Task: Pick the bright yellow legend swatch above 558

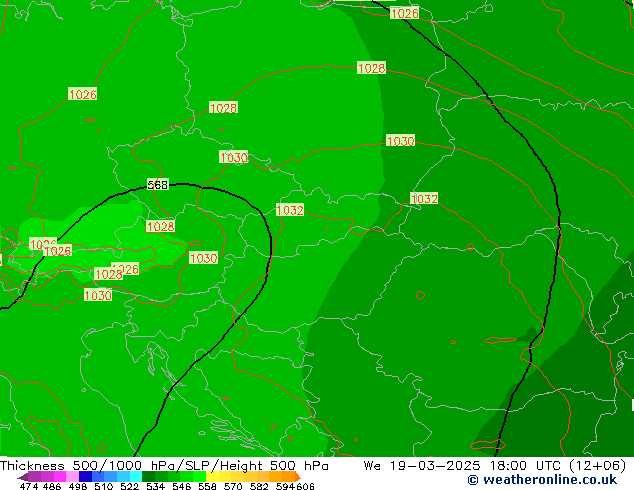Action: coord(212,476)
